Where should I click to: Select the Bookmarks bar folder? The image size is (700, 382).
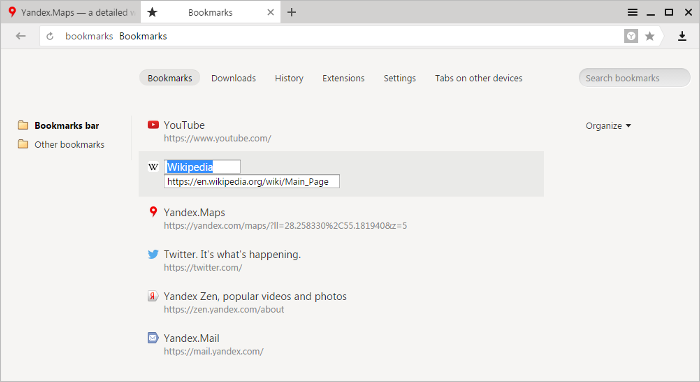click(58, 125)
